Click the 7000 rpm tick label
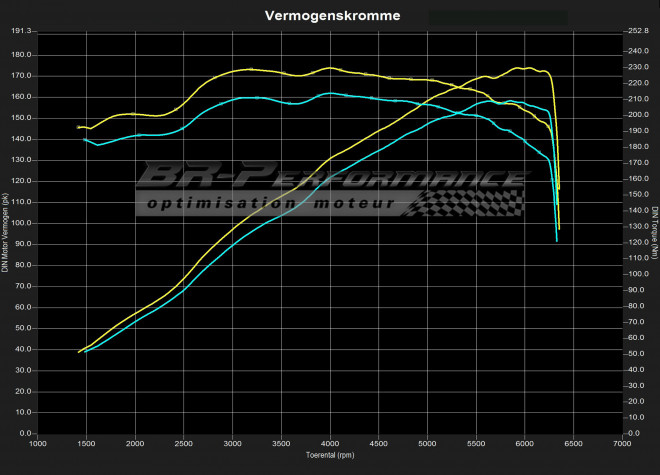 click(x=622, y=444)
